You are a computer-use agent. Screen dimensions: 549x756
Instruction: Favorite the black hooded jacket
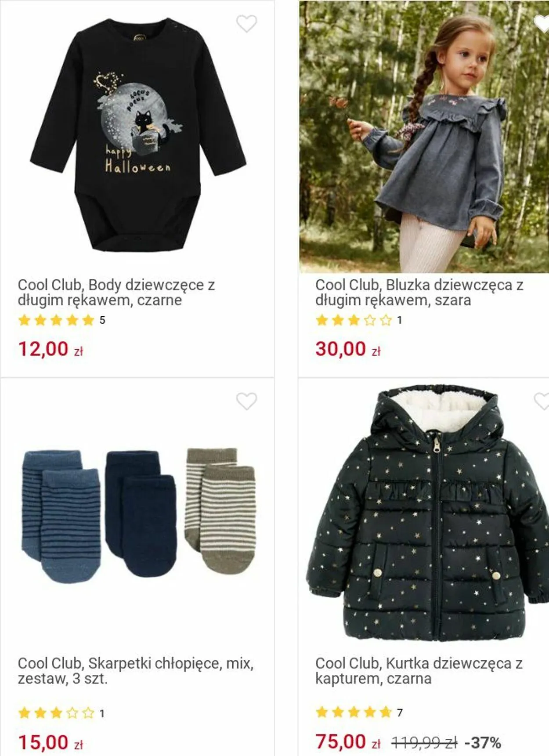(x=542, y=401)
